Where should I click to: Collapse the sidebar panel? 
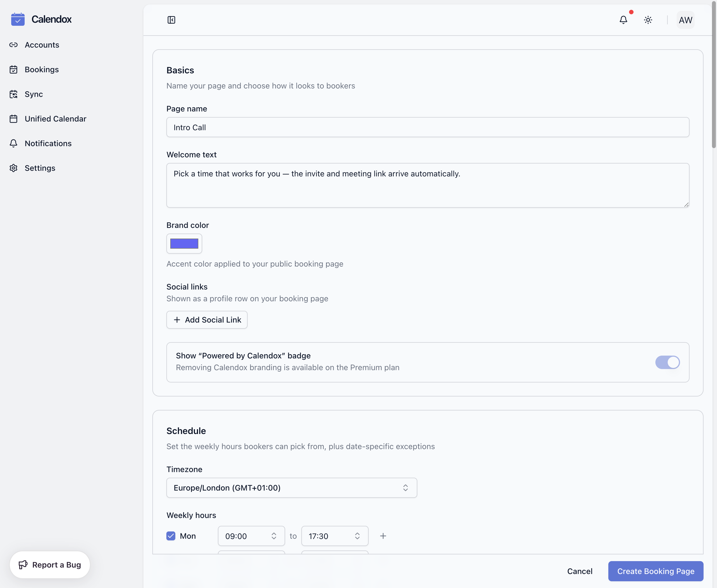(171, 20)
